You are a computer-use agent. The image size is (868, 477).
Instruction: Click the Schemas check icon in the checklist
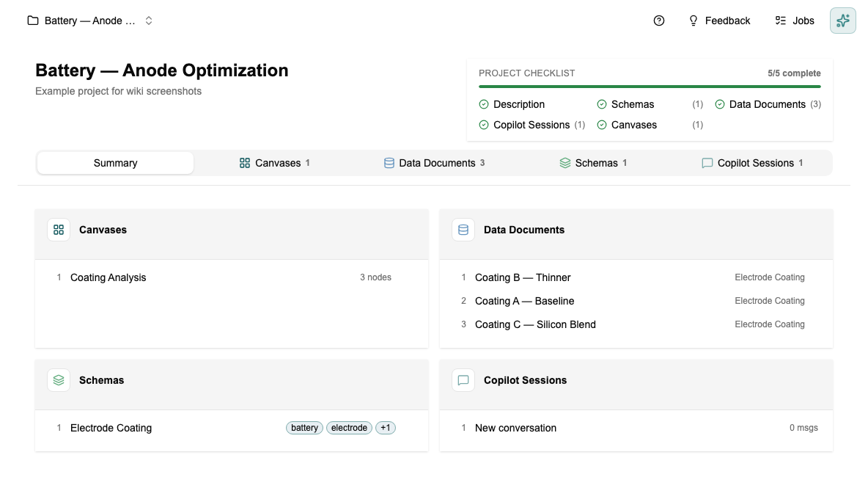pyautogui.click(x=602, y=104)
